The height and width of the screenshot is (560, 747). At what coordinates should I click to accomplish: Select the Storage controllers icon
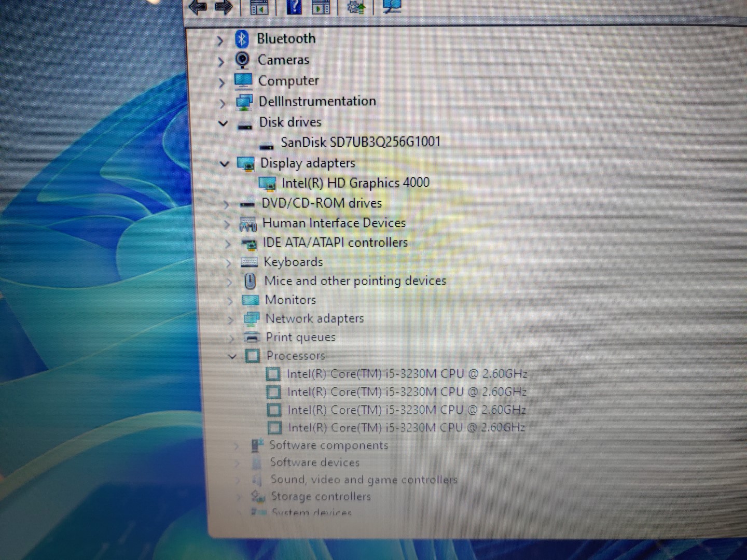258,496
